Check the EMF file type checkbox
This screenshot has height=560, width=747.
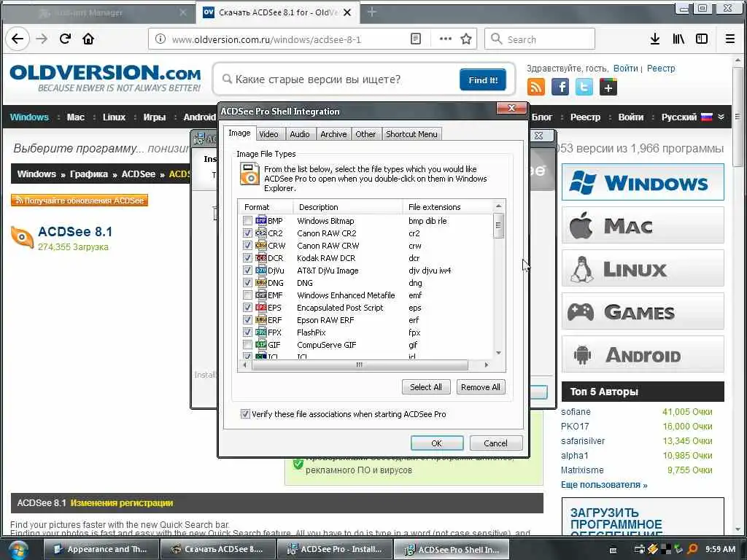[247, 295]
